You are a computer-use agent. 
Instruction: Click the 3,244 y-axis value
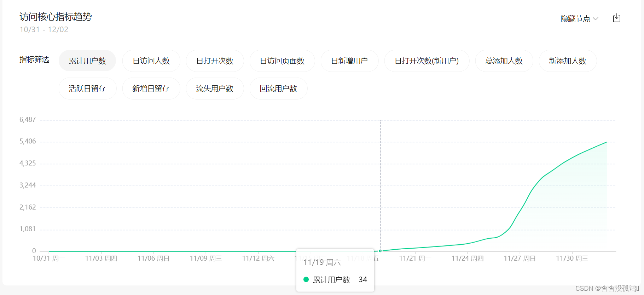[28, 185]
